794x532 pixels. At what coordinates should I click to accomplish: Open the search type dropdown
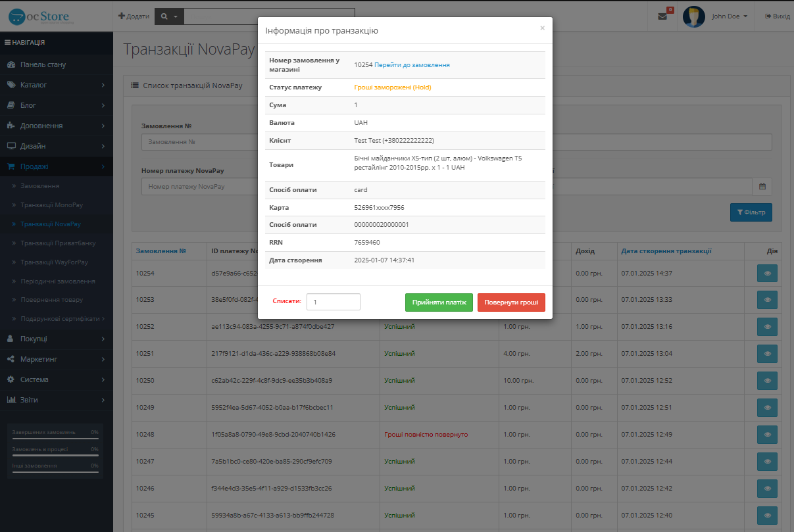169,16
